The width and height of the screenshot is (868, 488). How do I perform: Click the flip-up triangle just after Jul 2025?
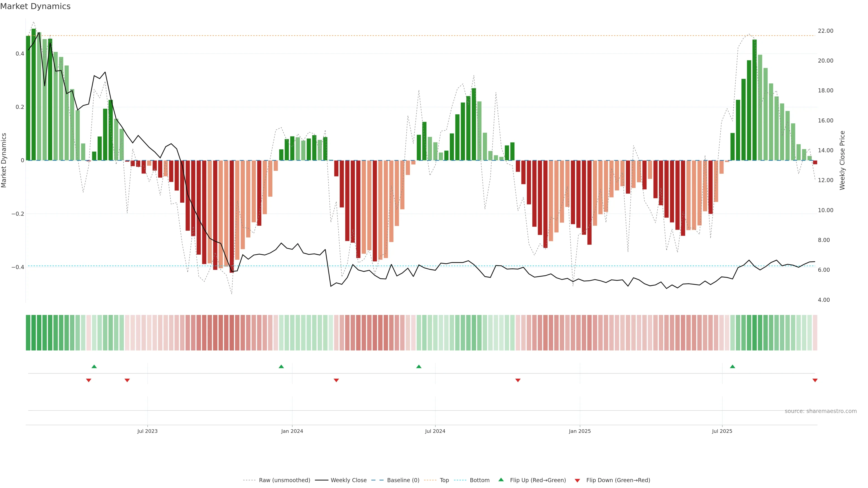(x=733, y=366)
